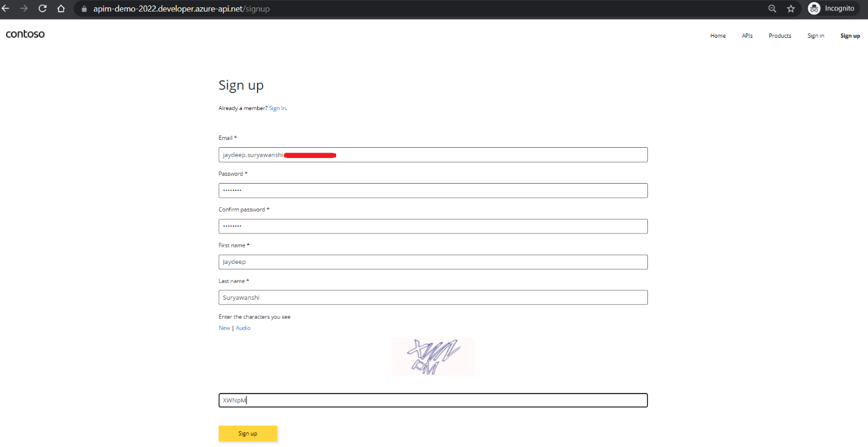Screen dimensions: 868x447
Task: Click the Sign in link under the heading
Action: [x=277, y=108]
